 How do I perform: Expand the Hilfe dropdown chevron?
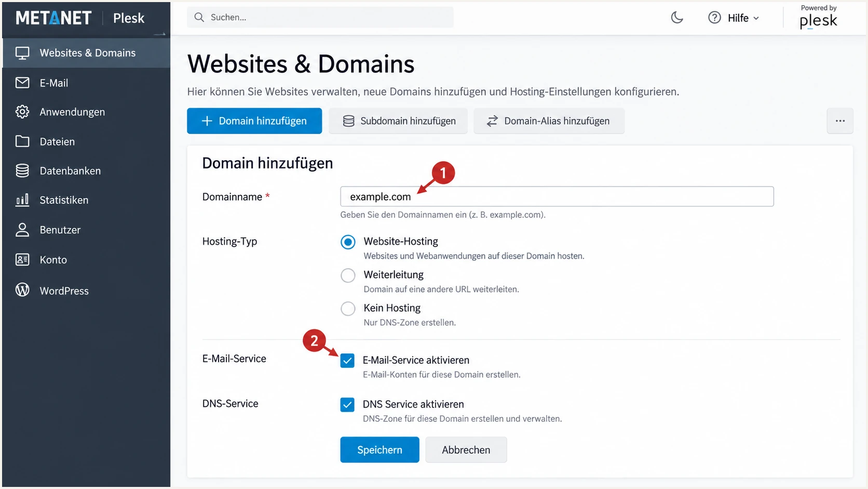point(756,18)
